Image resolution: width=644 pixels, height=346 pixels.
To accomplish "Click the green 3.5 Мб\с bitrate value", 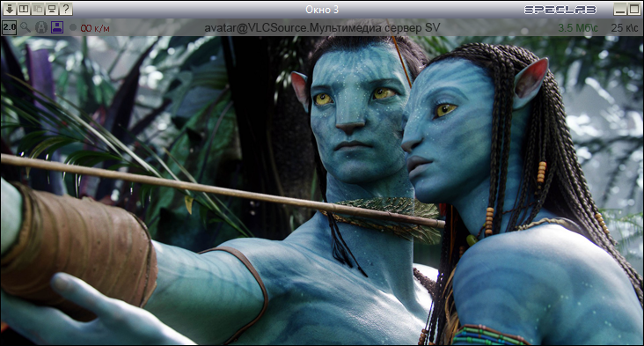I will [577, 28].
